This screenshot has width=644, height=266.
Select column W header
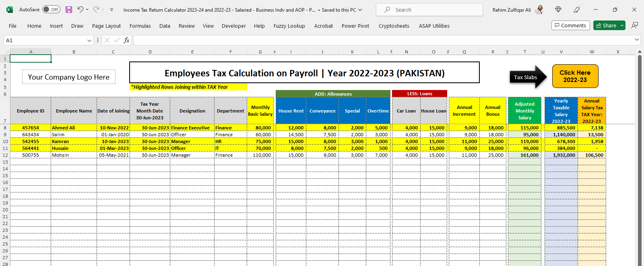point(592,52)
